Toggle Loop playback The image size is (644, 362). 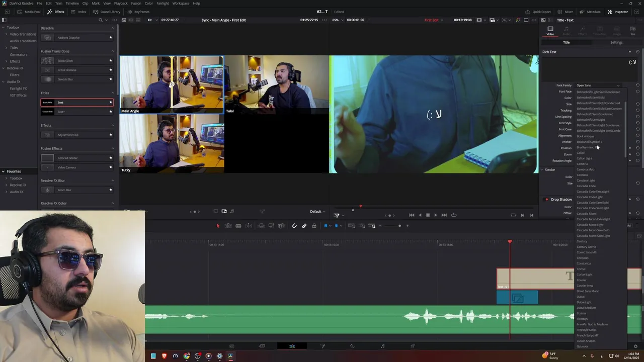(x=454, y=215)
